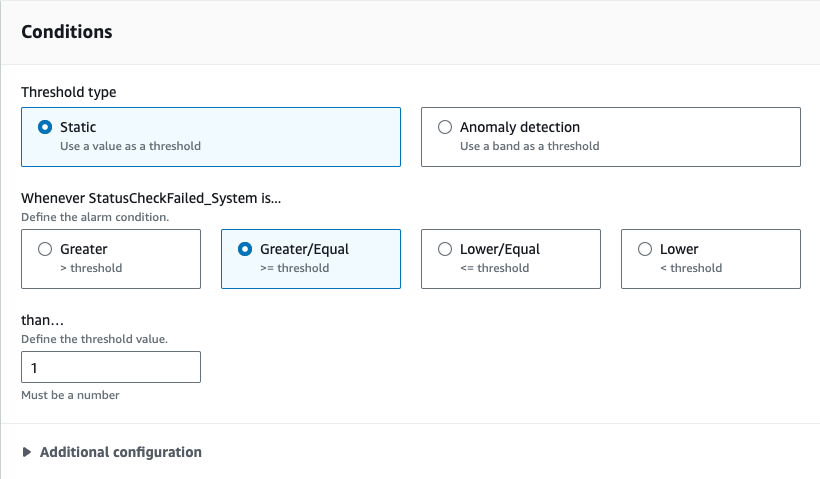820x479 pixels.
Task: Click 'Use a value as a threshold' description
Action: (130, 146)
